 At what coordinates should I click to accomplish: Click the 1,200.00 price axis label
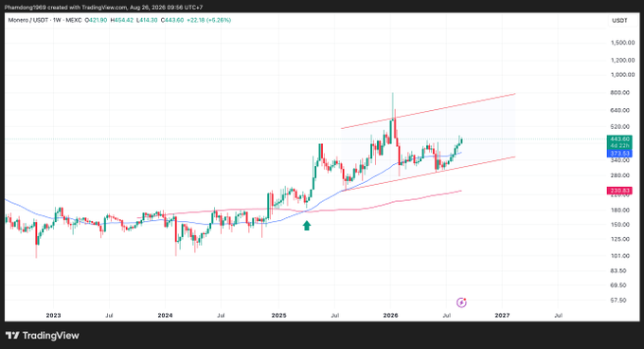pos(622,60)
